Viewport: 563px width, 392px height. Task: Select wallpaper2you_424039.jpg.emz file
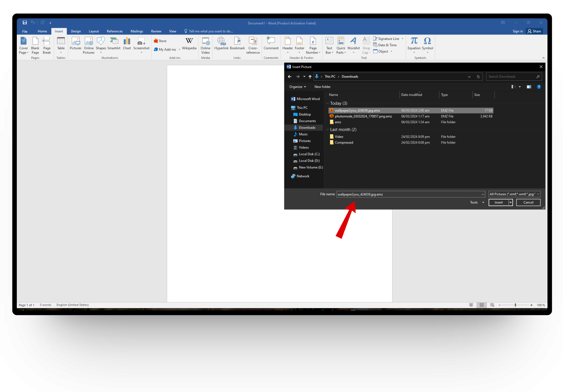pyautogui.click(x=411, y=111)
